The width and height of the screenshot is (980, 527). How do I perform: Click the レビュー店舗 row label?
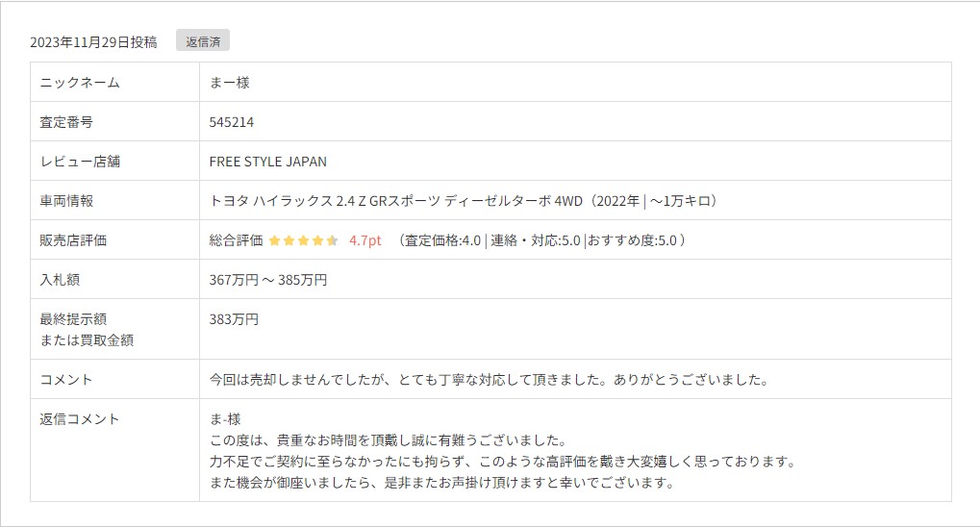coord(80,162)
